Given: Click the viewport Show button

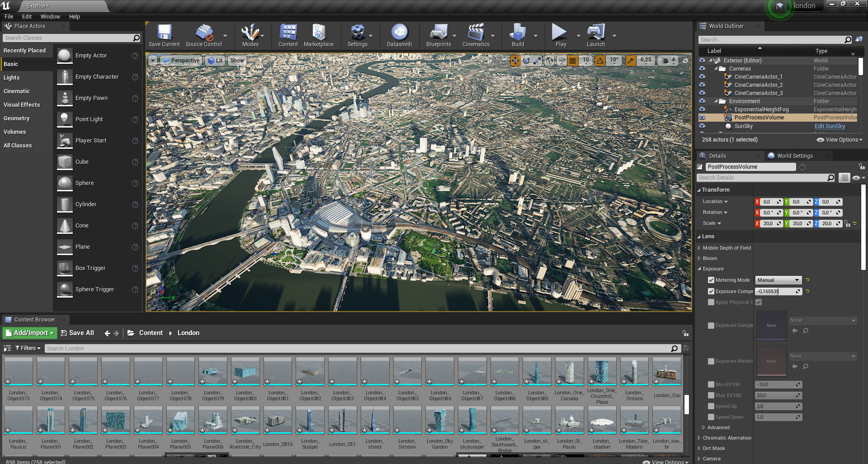Looking at the screenshot, I should pyautogui.click(x=237, y=61).
